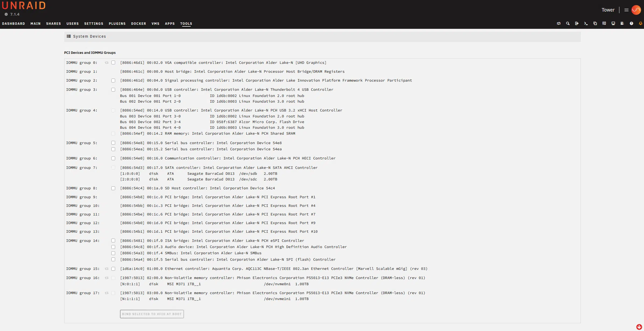This screenshot has height=331, width=644.
Task: Click Bind Selected to VFIO at Boot
Action: (152, 314)
